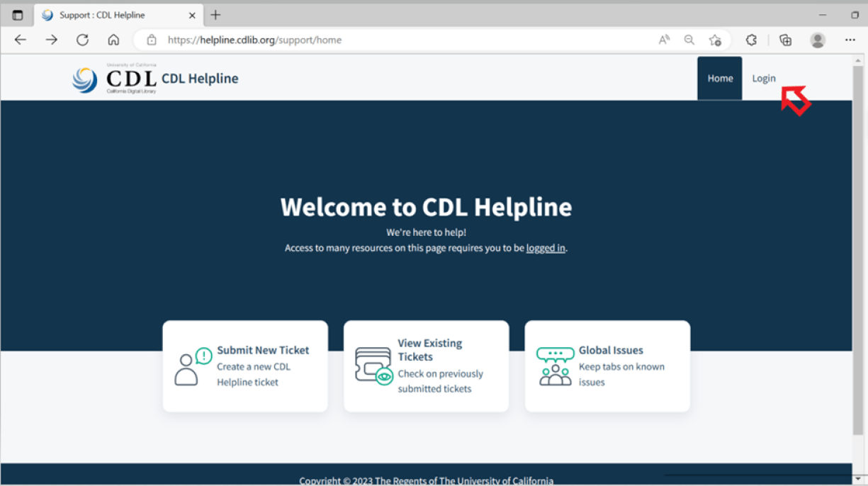Screen dimensions: 868x486
Task: Add page to favorites star icon
Action: (715, 40)
